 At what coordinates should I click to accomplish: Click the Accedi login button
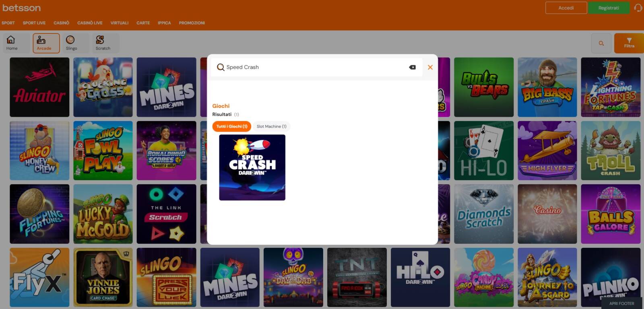click(x=566, y=8)
